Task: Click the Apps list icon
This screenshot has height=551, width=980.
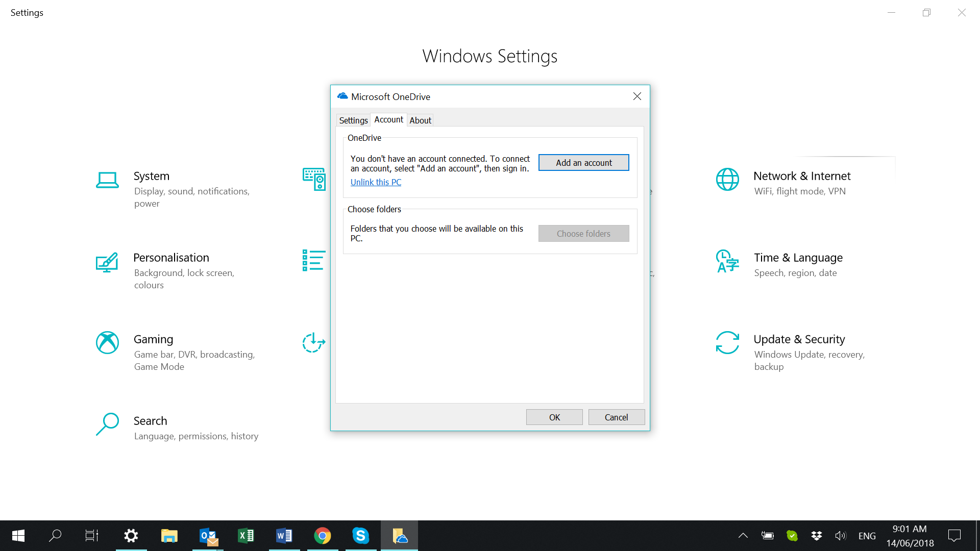Action: point(314,260)
